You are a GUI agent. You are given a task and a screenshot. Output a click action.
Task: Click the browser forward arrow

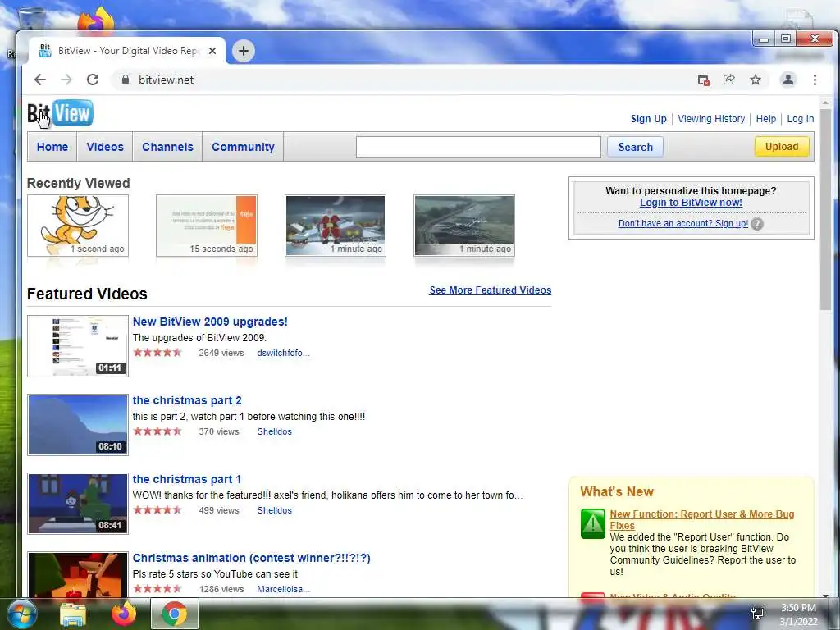pos(66,80)
